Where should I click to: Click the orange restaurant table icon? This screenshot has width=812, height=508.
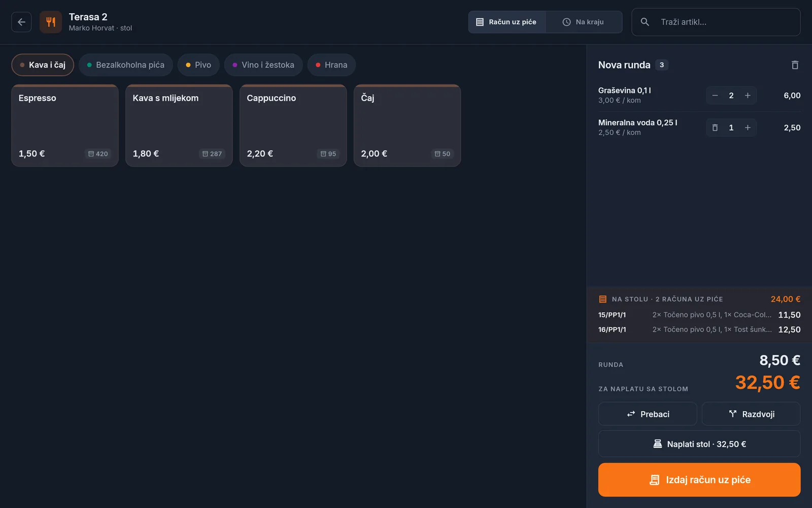tap(51, 22)
